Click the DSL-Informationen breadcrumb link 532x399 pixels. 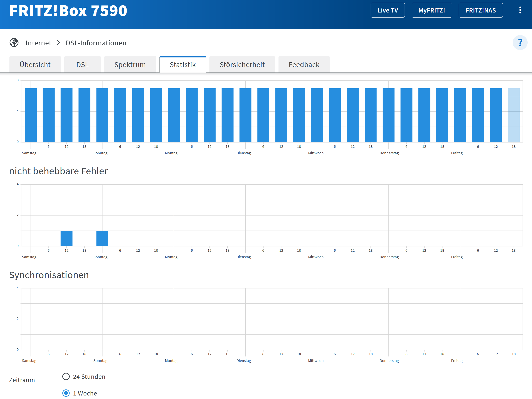[x=96, y=43]
